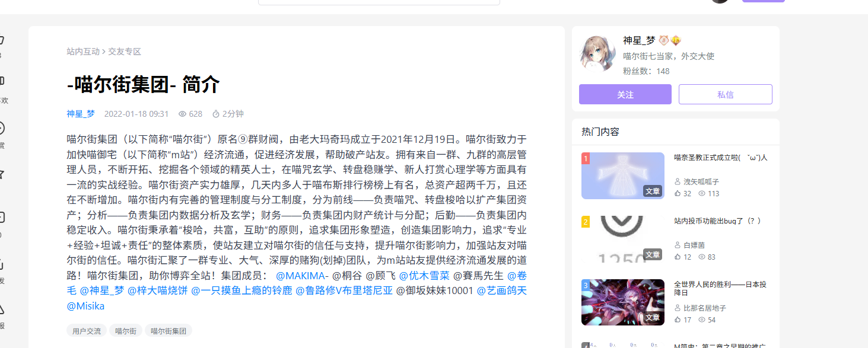Open private message via 私信 button
868x348 pixels.
point(726,94)
